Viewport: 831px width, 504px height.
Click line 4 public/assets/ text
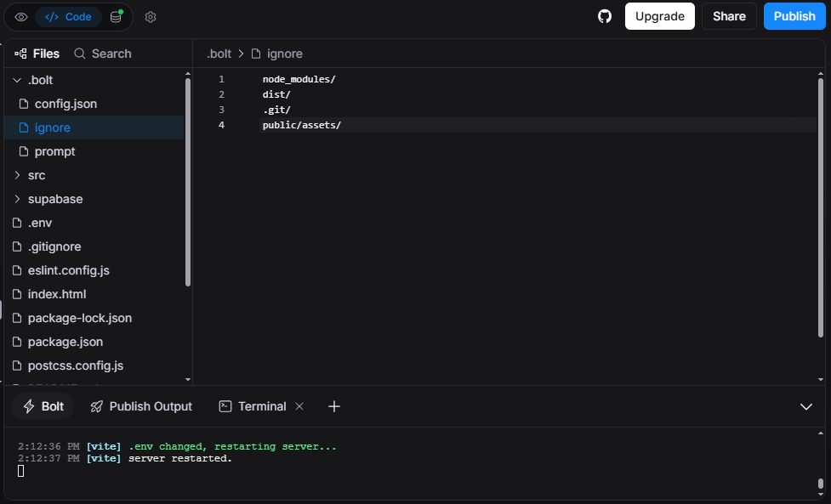[x=302, y=126]
